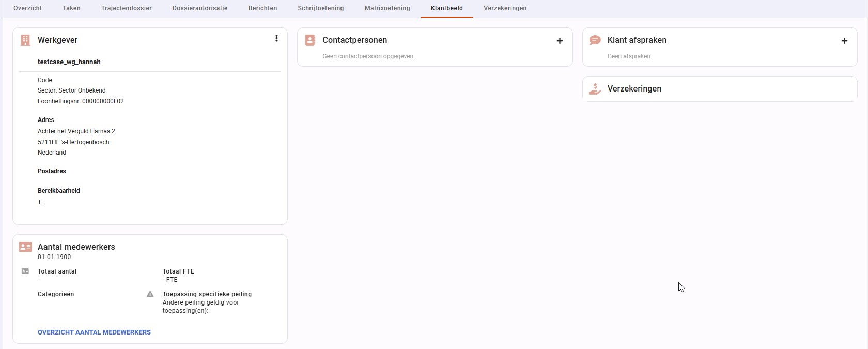
Task: Select the Dossierautorisatie tab
Action: [200, 8]
